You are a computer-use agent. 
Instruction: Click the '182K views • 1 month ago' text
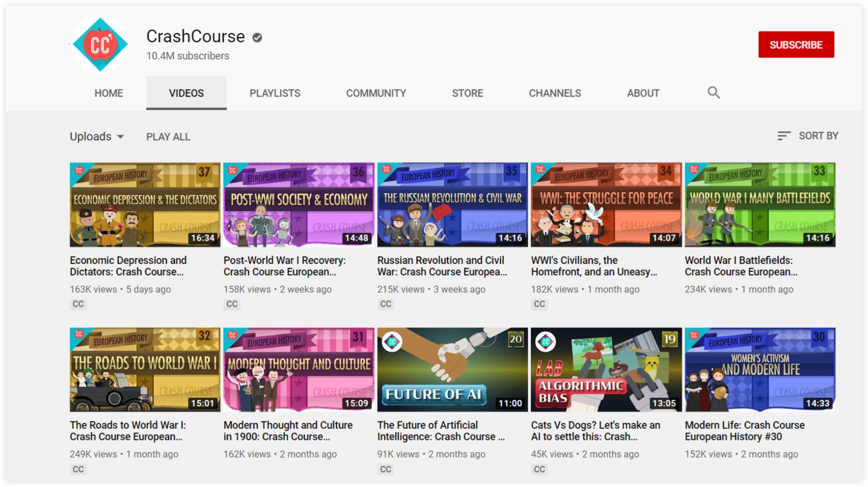(x=585, y=289)
